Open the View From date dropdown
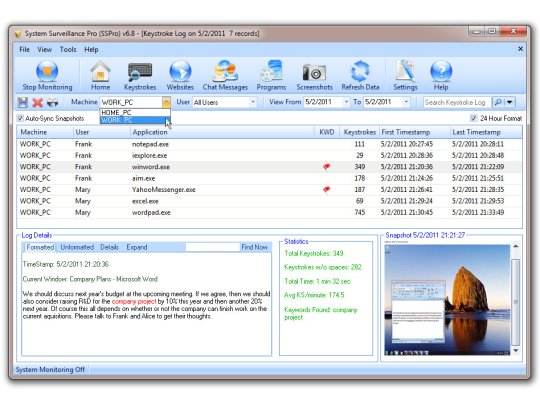 (346, 102)
